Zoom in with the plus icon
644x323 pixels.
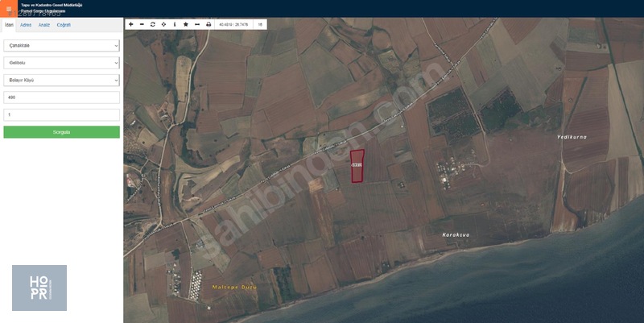[130, 25]
